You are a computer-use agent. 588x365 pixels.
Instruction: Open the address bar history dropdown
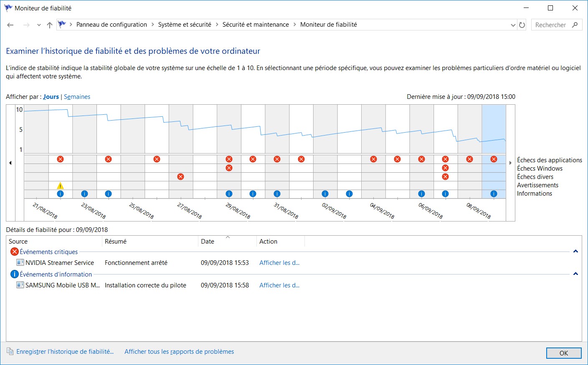tap(513, 25)
